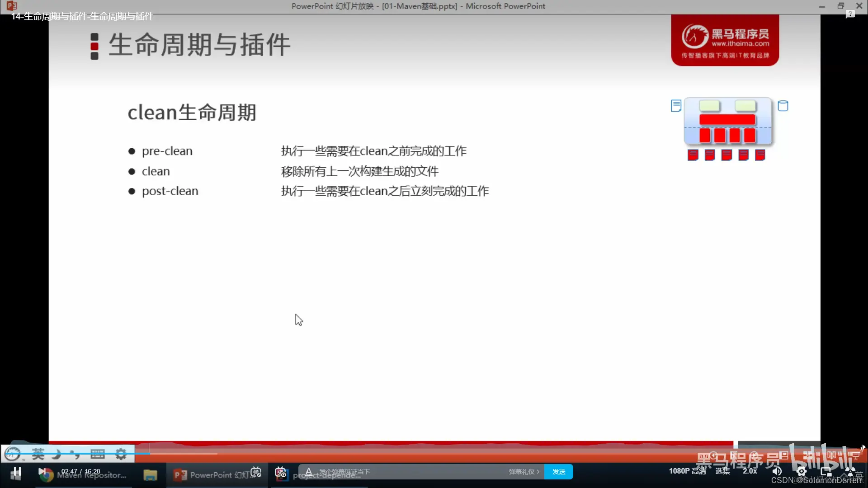Open Sogou input method settings gear

point(121,454)
